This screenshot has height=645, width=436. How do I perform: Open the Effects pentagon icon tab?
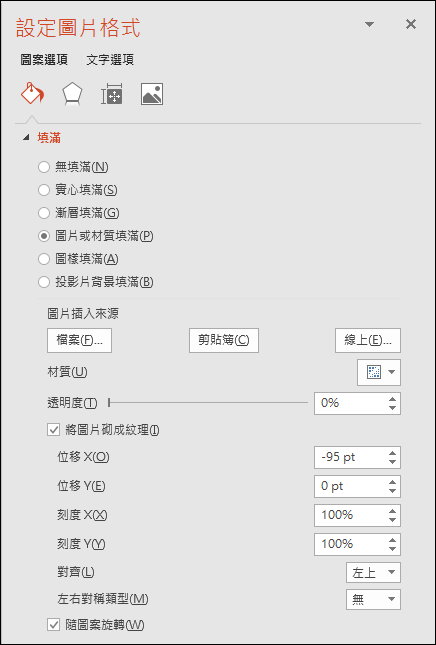(x=72, y=94)
